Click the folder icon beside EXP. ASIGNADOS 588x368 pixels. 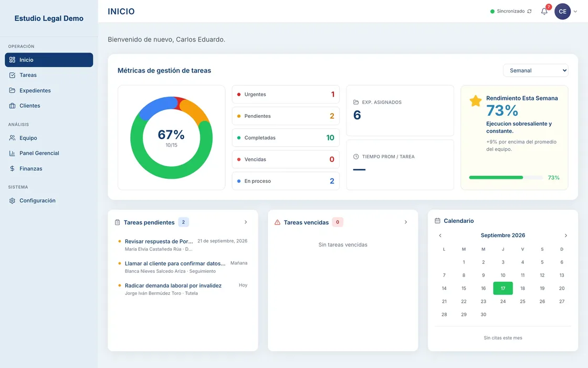point(356,102)
